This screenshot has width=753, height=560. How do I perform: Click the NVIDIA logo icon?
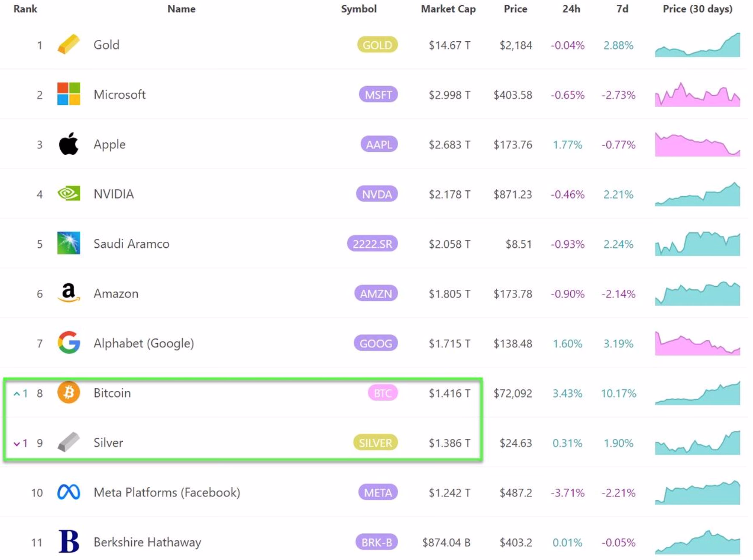[68, 194]
